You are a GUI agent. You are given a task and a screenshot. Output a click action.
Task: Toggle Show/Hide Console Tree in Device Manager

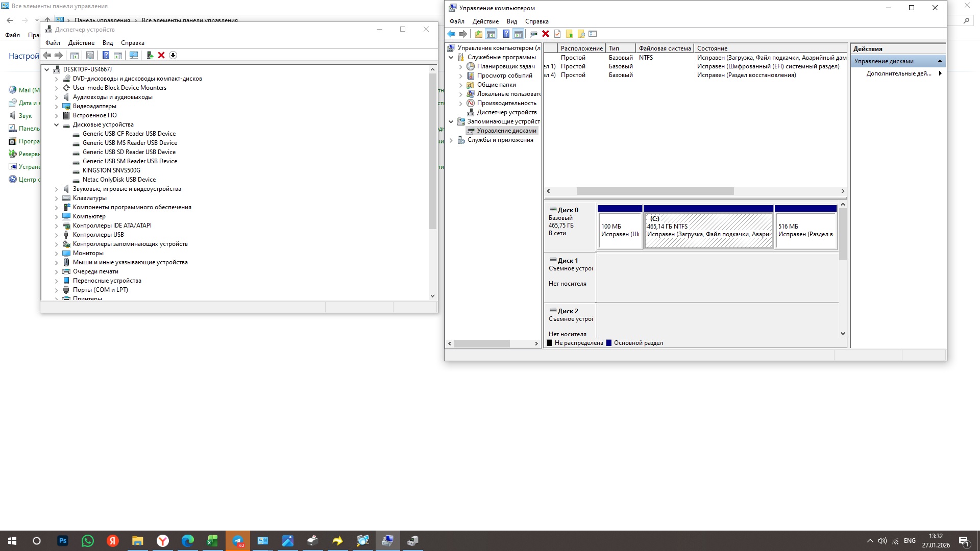click(75, 55)
